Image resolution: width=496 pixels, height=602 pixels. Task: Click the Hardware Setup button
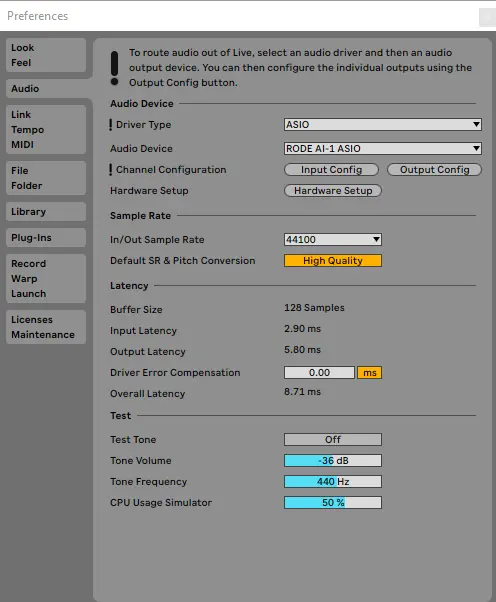pyautogui.click(x=333, y=191)
